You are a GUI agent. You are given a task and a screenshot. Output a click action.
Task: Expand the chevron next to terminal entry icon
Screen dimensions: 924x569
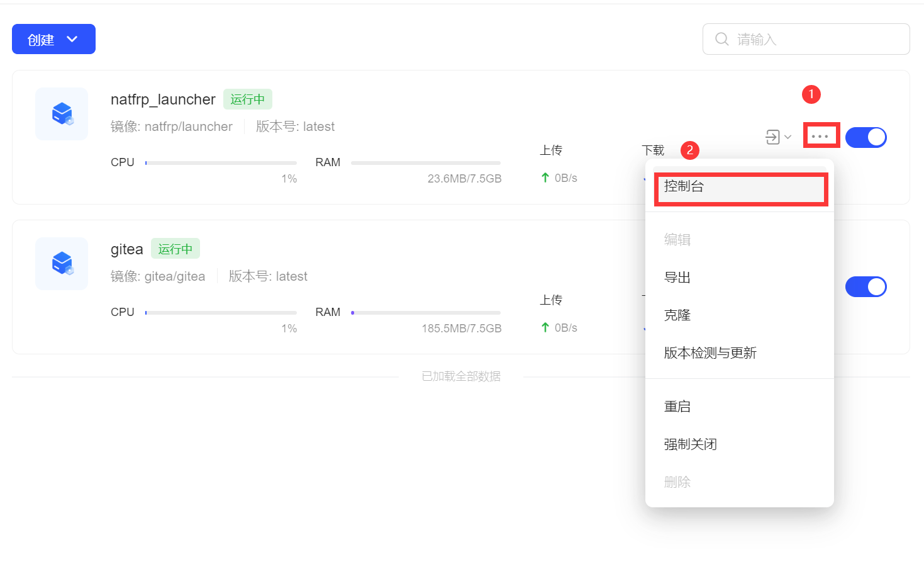point(788,137)
